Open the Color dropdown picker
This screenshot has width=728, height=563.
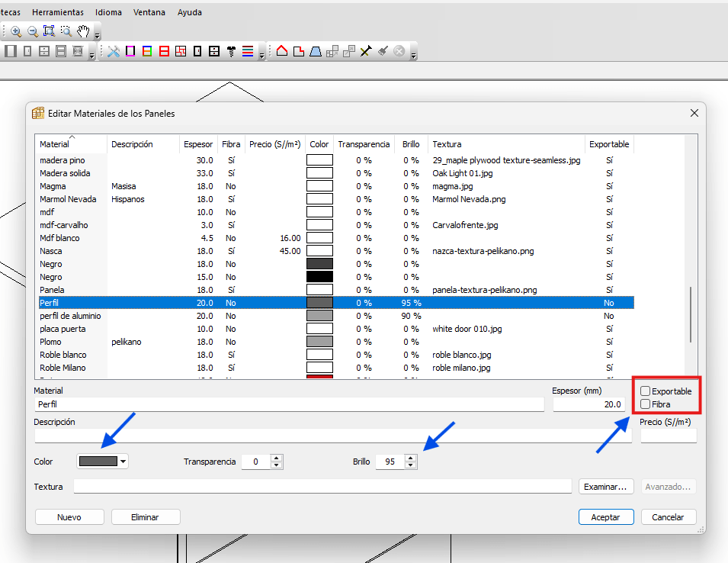point(123,462)
